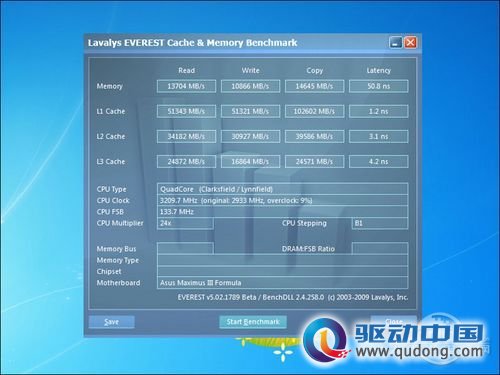Select L2 Cache read value 34182 MB/s
Viewport: 500px width, 375px height.
[x=186, y=136]
